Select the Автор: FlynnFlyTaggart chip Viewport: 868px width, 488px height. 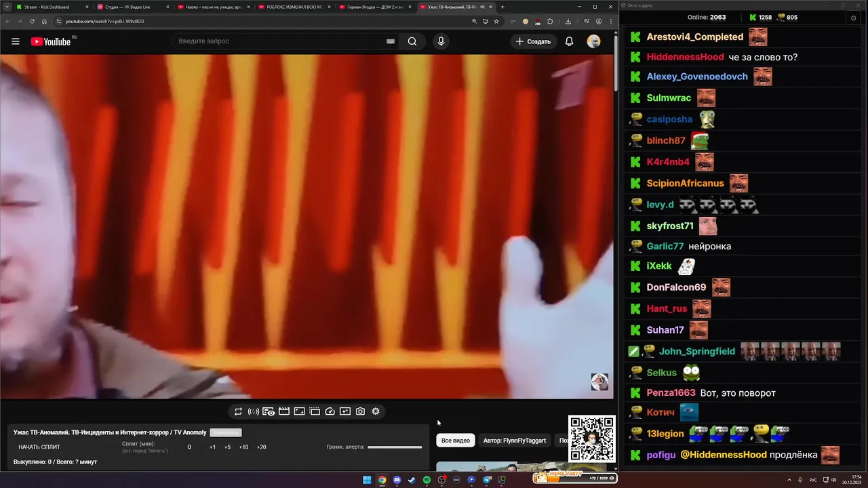[515, 441]
